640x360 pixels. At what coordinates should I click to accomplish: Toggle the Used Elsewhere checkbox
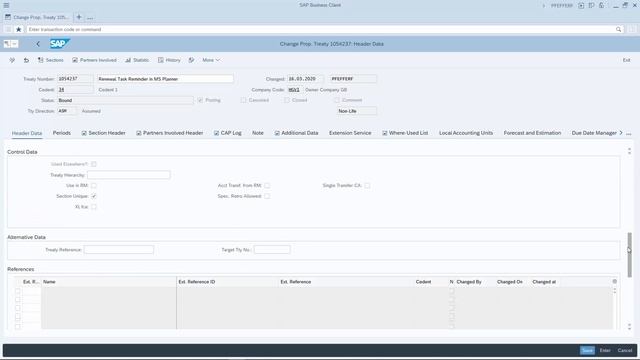(x=94, y=164)
